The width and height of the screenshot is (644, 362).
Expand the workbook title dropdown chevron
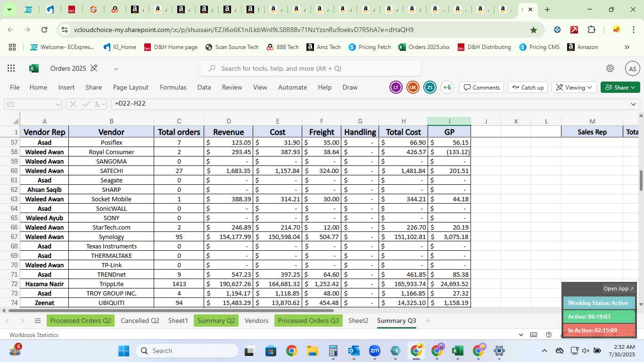(x=116, y=69)
